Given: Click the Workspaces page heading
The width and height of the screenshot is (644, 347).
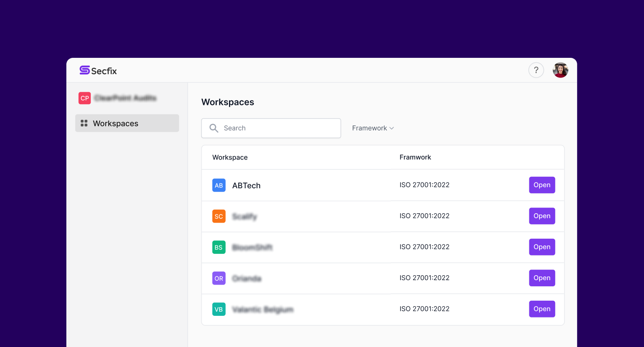Looking at the screenshot, I should click(x=228, y=102).
